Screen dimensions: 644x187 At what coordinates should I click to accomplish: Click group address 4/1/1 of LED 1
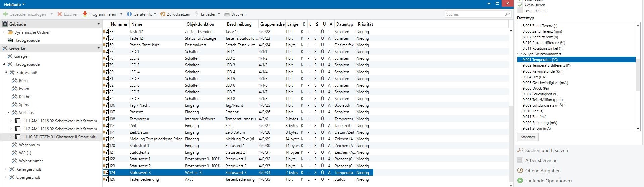263,52
